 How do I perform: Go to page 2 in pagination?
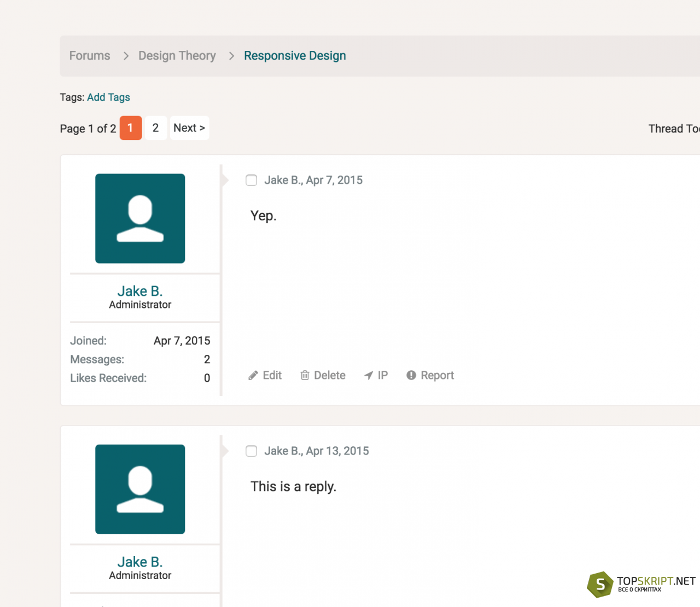pos(156,128)
